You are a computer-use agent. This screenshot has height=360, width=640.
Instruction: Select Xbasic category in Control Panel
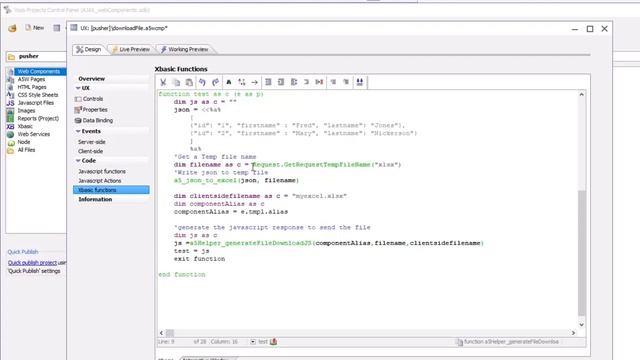point(25,126)
